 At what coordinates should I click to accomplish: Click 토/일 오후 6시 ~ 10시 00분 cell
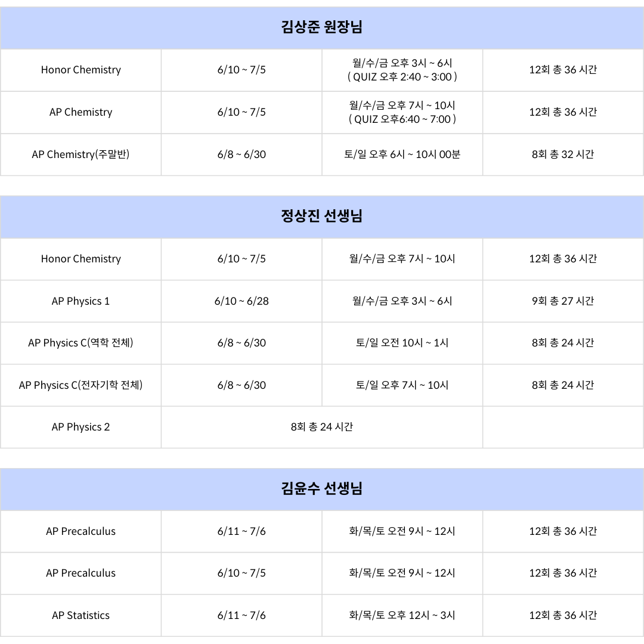point(402,154)
